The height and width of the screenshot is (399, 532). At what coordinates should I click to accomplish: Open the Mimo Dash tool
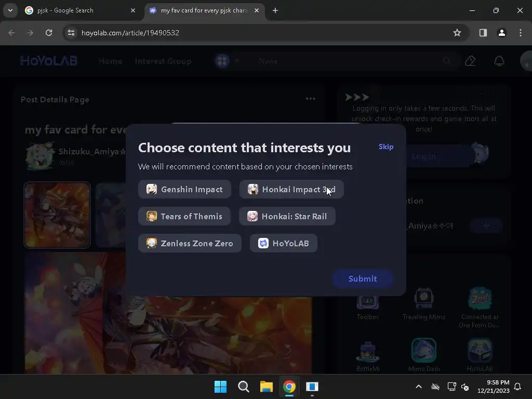coord(424,355)
